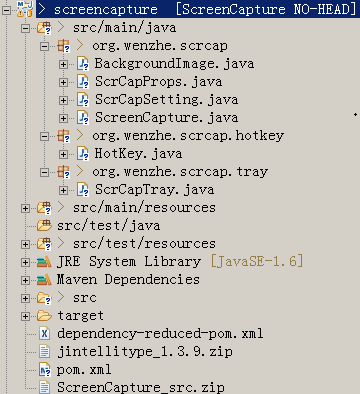Click the ScreenCapture_src.zip file icon
Screen dimensions: 360x394
pos(44,387)
